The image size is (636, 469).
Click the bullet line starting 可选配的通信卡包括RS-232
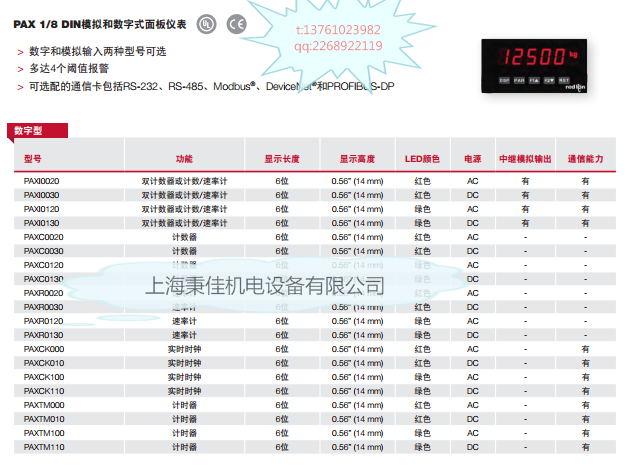pyautogui.click(x=211, y=86)
